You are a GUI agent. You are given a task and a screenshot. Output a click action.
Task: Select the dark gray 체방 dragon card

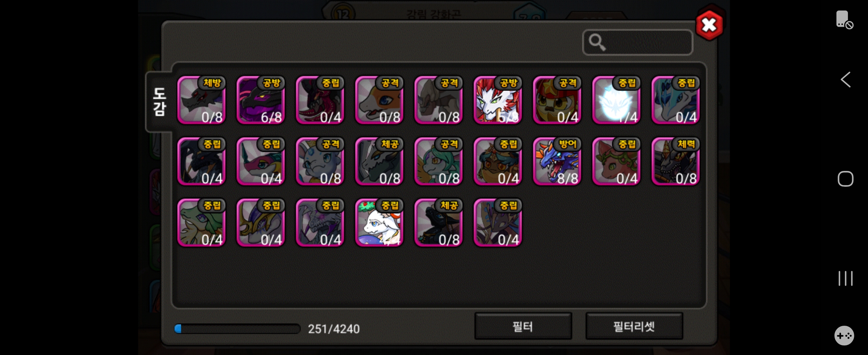pos(202,100)
